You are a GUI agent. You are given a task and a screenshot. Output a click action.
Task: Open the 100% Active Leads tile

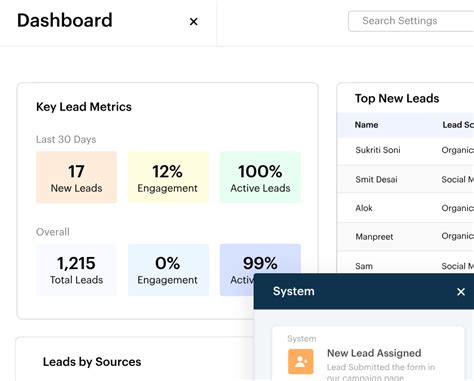pos(260,177)
